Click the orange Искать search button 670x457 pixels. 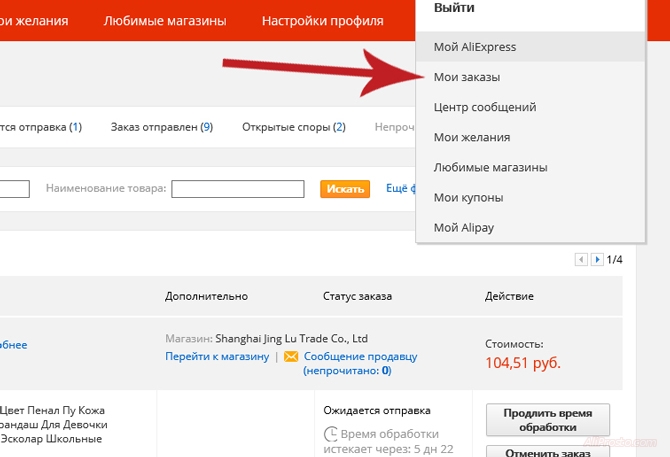pos(345,189)
